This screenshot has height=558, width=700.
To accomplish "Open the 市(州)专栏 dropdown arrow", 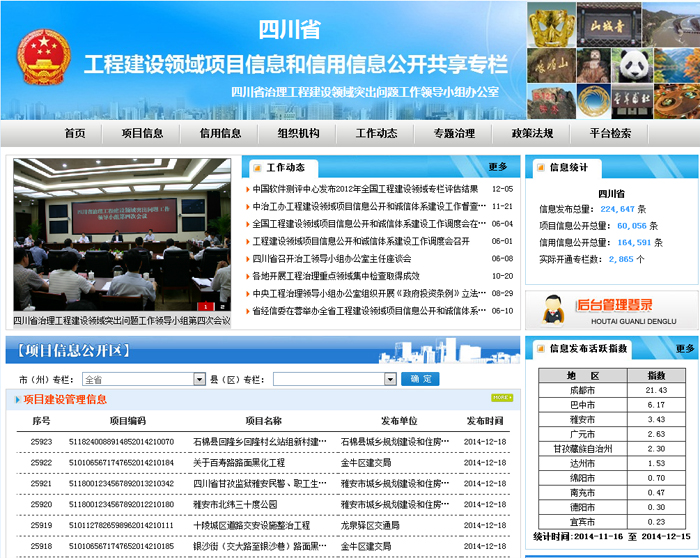I will (200, 379).
